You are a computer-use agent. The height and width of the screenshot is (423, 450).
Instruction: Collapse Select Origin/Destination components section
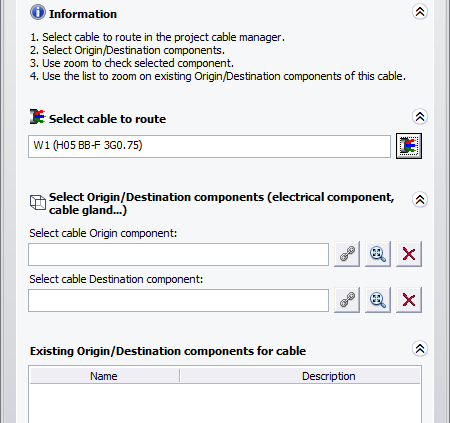pyautogui.click(x=420, y=200)
